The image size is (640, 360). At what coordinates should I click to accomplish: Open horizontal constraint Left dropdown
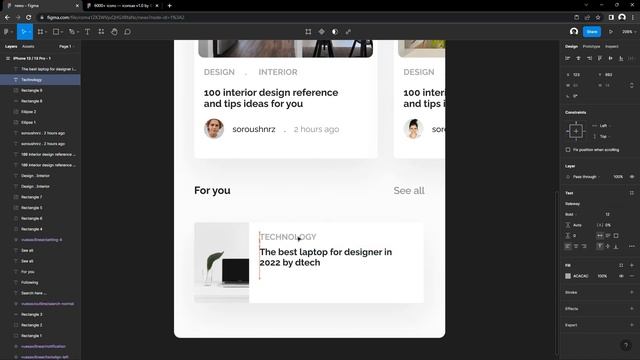[604, 126]
